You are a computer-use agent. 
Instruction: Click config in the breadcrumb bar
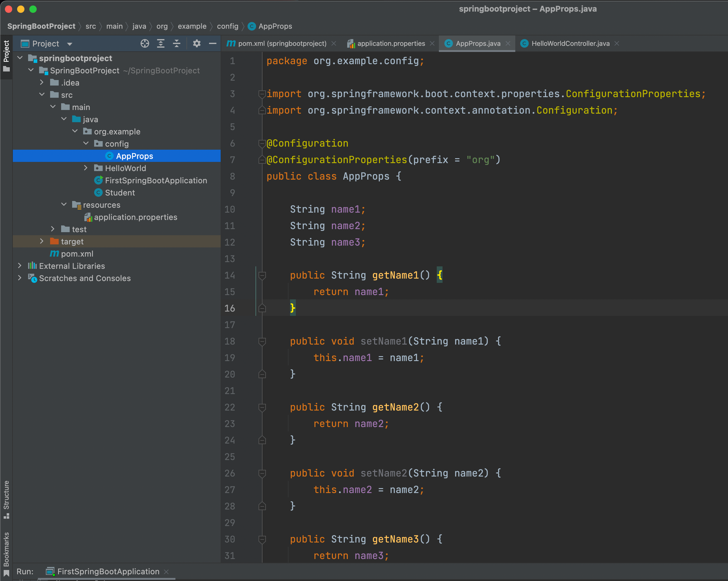coord(228,26)
